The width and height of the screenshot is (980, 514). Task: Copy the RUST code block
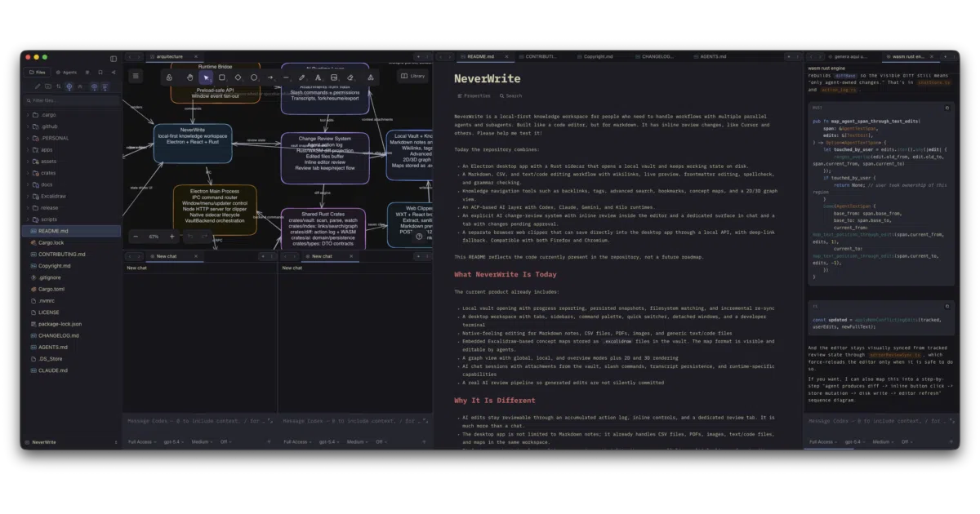coord(947,107)
